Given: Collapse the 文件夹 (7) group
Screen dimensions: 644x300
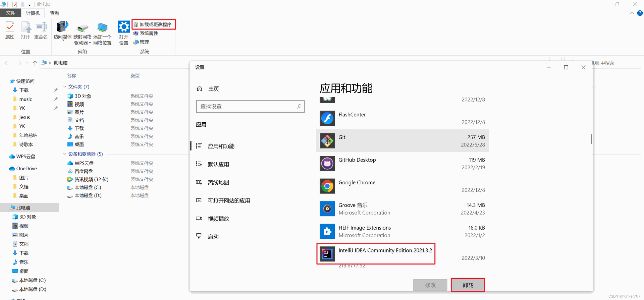Looking at the screenshot, I should click(x=65, y=87).
